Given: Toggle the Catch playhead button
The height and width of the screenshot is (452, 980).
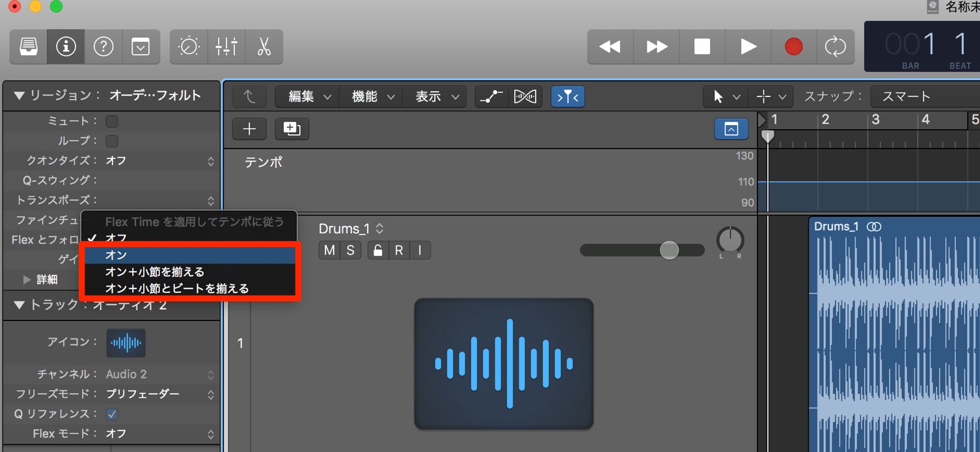Looking at the screenshot, I should tap(567, 96).
